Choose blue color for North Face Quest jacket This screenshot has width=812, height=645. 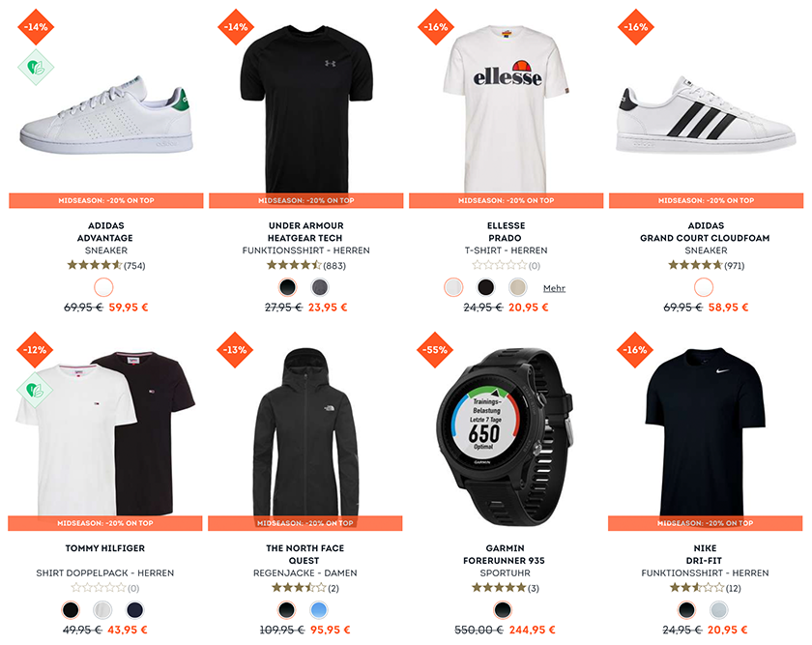[x=318, y=610]
